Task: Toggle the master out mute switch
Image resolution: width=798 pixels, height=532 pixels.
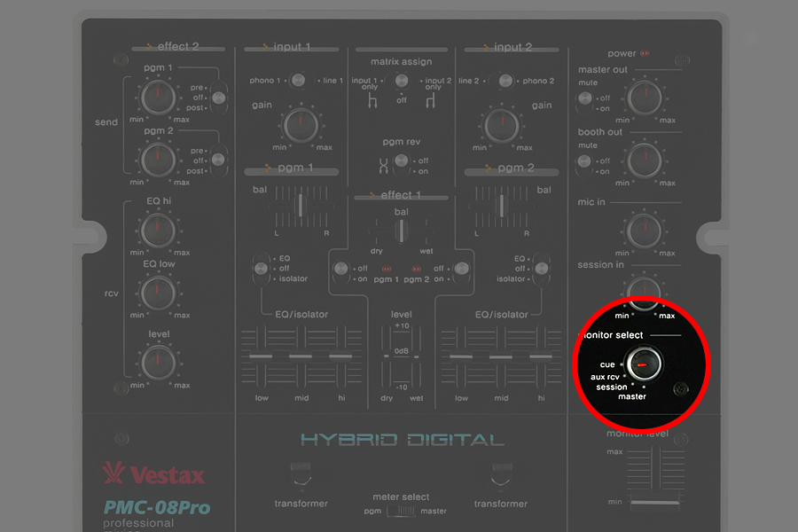Action: (x=584, y=98)
